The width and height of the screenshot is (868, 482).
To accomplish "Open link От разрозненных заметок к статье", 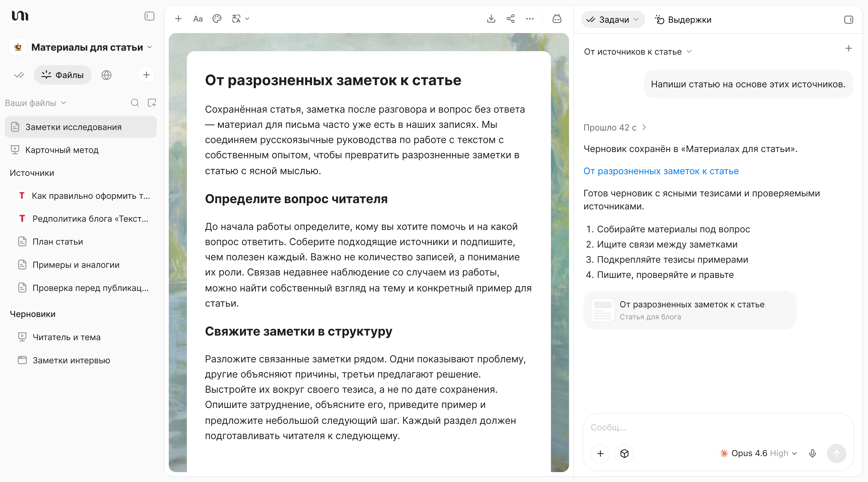I will coord(661,171).
